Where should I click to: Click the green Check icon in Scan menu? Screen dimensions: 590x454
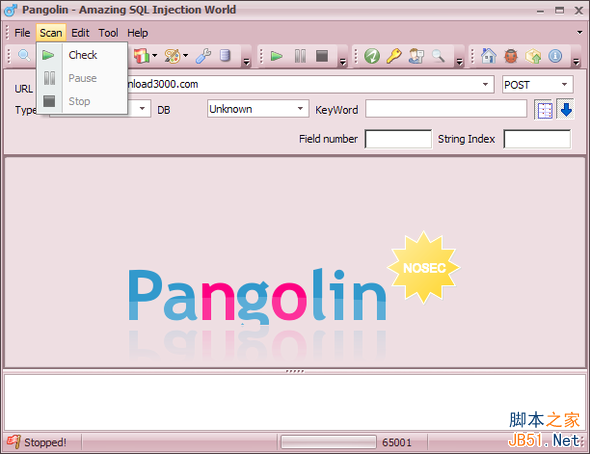(48, 55)
